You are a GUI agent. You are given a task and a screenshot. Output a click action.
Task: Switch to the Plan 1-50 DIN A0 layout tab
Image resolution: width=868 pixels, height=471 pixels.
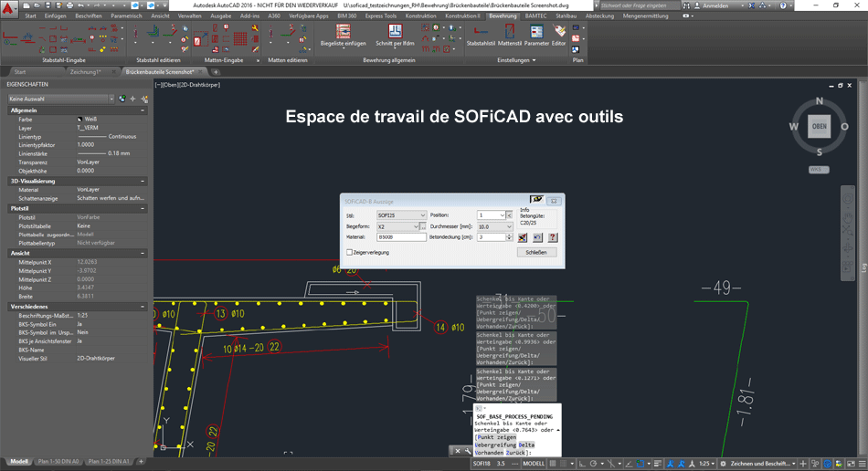(58, 462)
